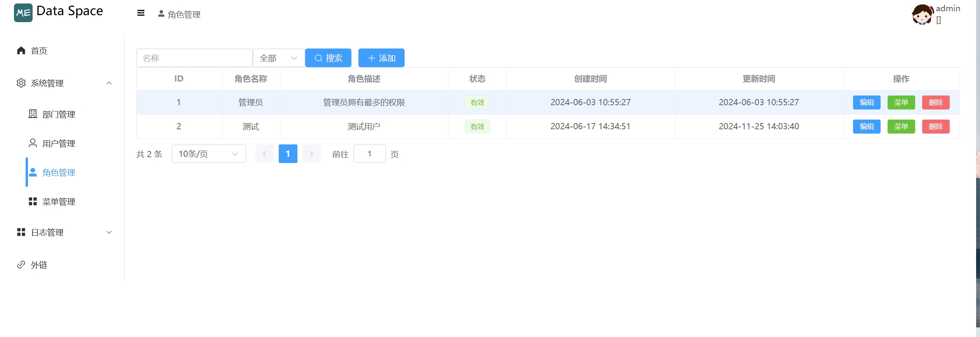
Task: Click the sidebar collapse hamburger icon
Action: 141,13
